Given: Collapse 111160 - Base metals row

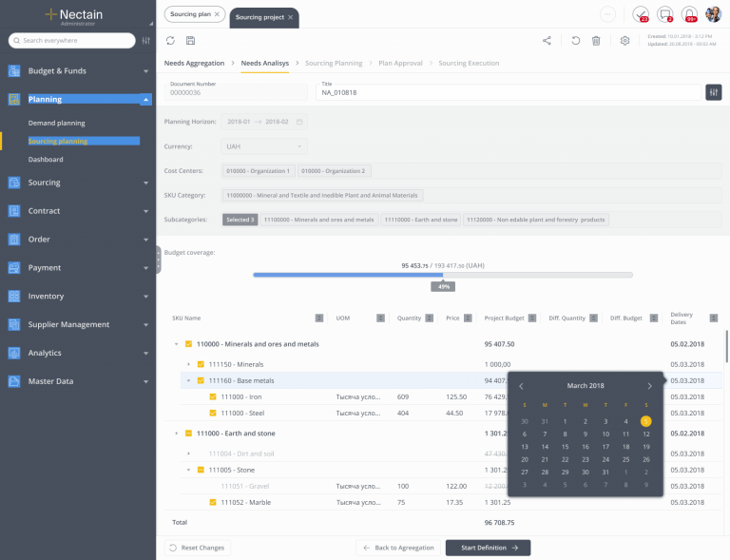Looking at the screenshot, I should coord(188,381).
